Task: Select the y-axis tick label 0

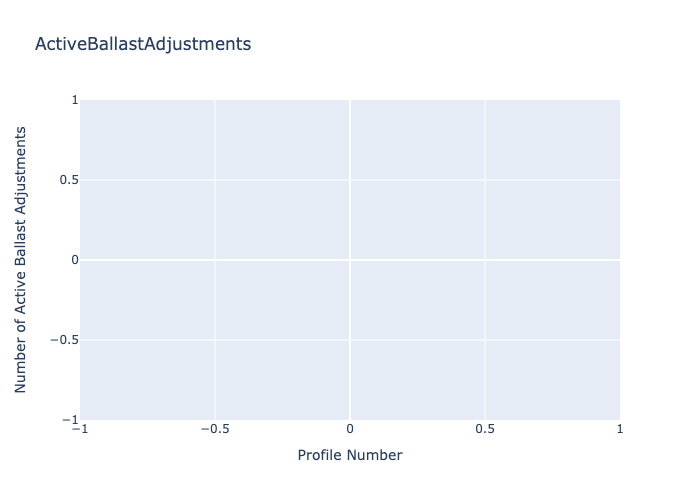Action: 74,260
